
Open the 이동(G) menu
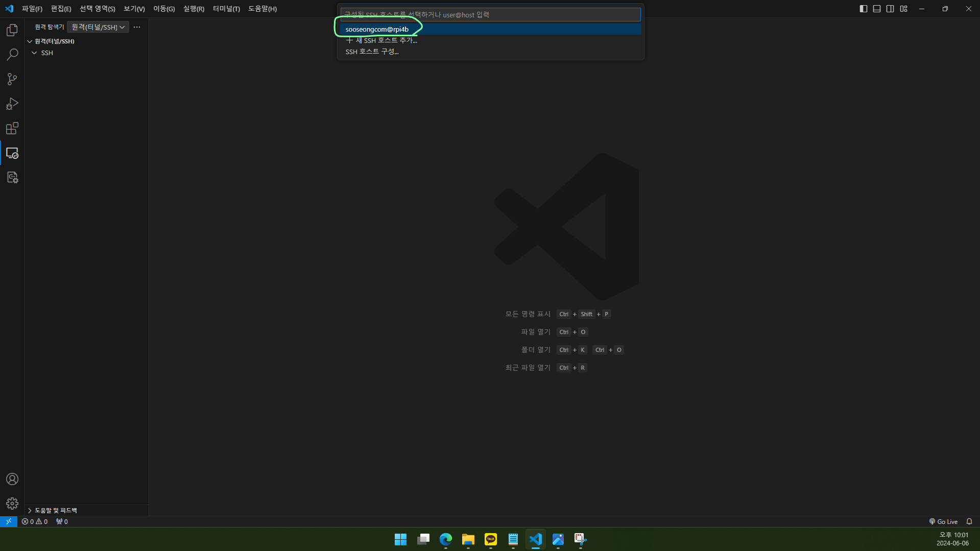coord(164,9)
